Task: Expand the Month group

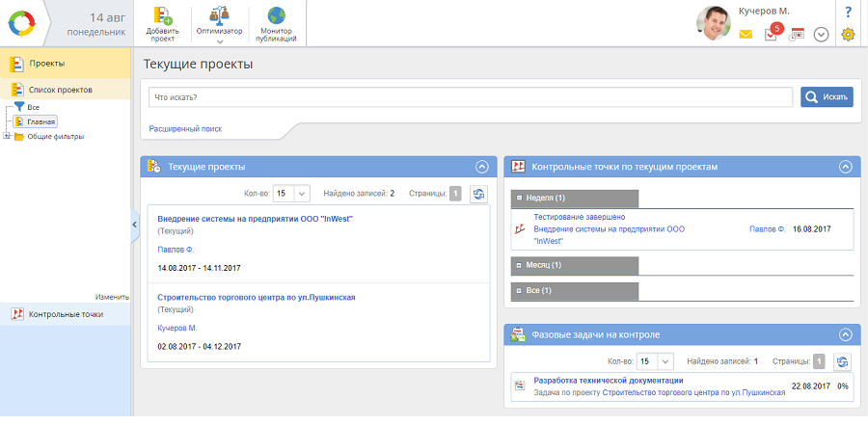Action: click(x=520, y=265)
